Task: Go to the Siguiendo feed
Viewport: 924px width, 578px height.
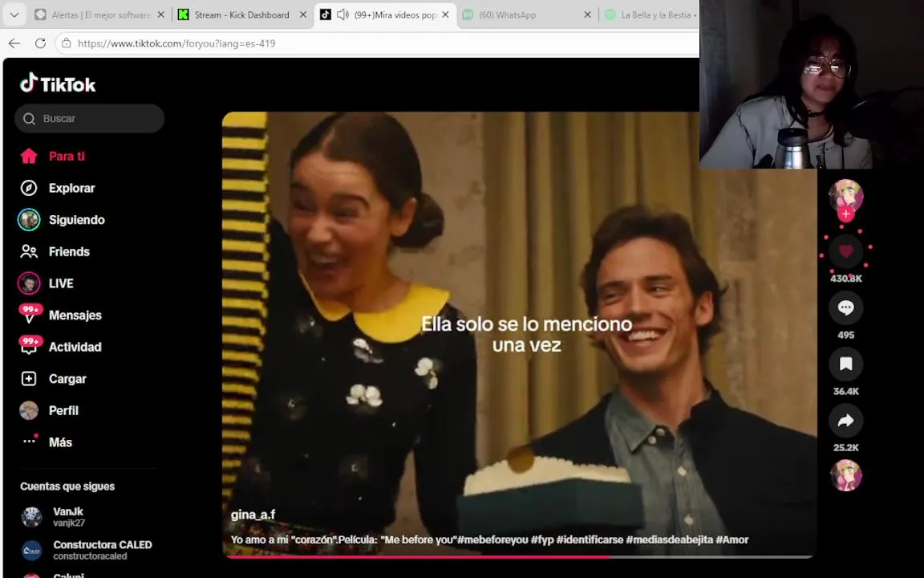Action: [x=77, y=220]
